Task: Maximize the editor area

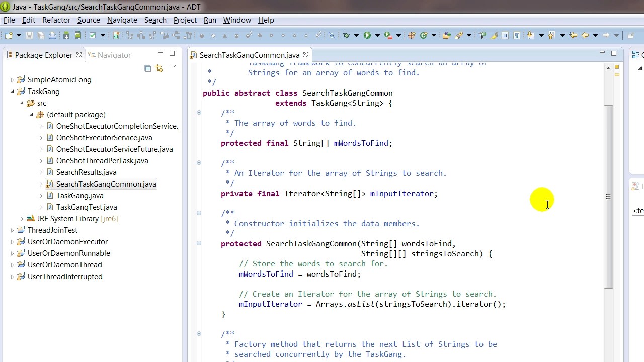Action: pyautogui.click(x=614, y=53)
